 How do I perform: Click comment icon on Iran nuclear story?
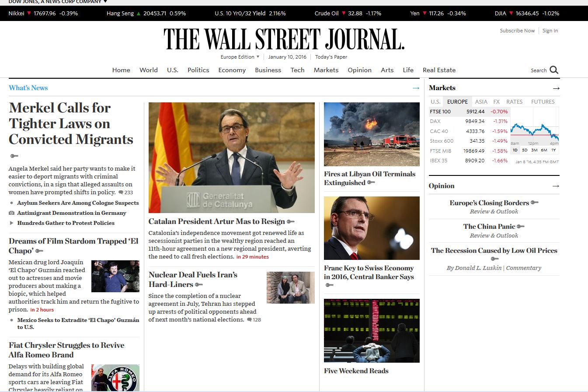pos(249,320)
